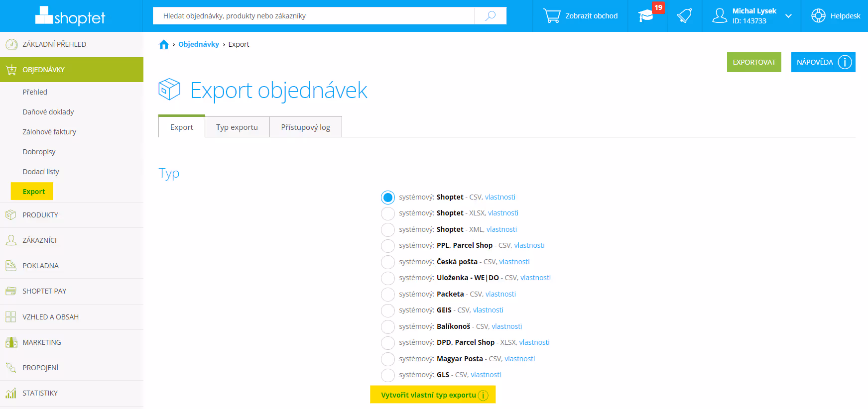This screenshot has height=409, width=868.
Task: Select highlighted Export submenu item
Action: 32,192
